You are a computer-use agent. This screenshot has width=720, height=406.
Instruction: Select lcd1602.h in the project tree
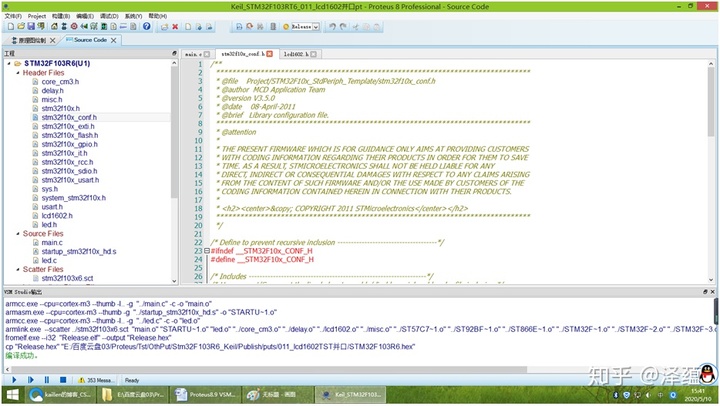click(57, 216)
